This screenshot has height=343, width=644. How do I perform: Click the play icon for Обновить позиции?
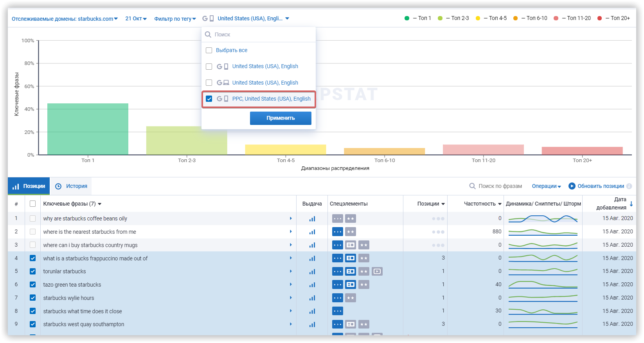[x=572, y=186]
